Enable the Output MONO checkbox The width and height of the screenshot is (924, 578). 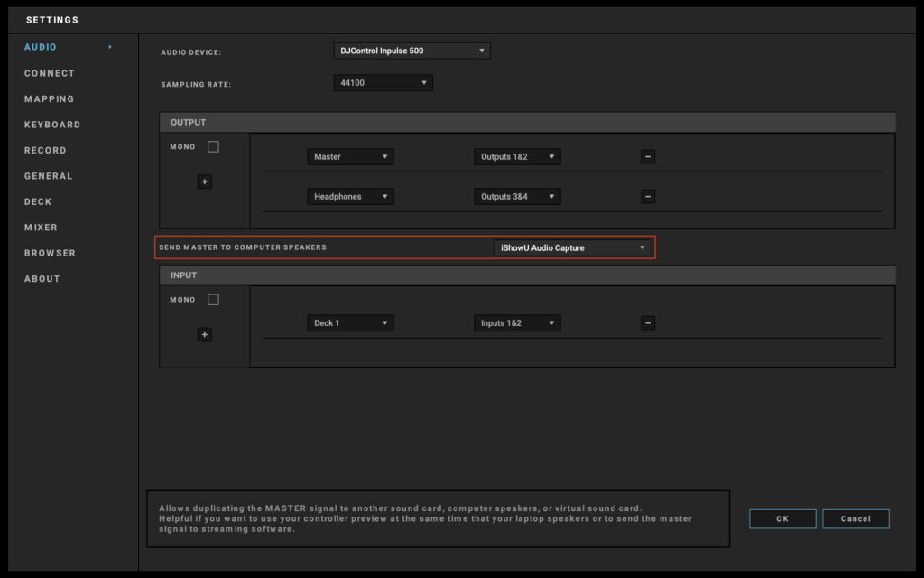pos(213,146)
